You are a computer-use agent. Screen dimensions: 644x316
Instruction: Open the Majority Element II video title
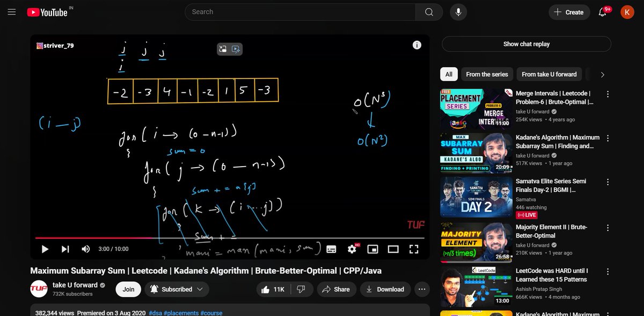pyautogui.click(x=552, y=231)
